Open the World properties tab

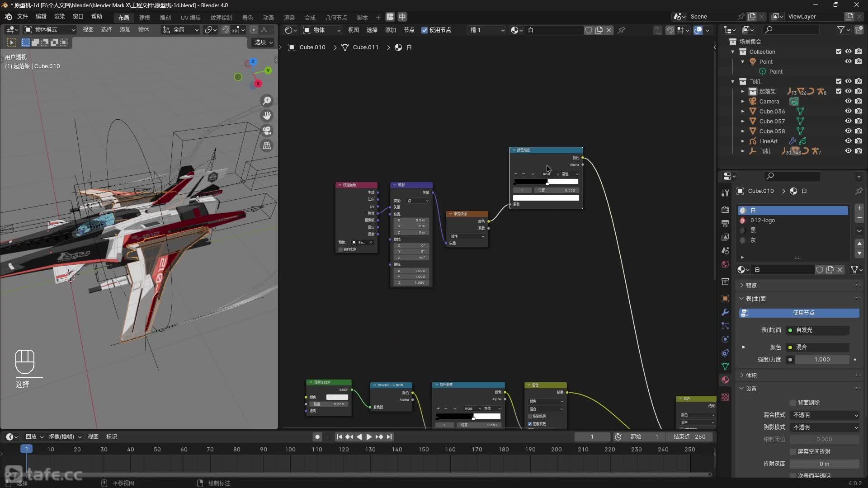(x=725, y=264)
